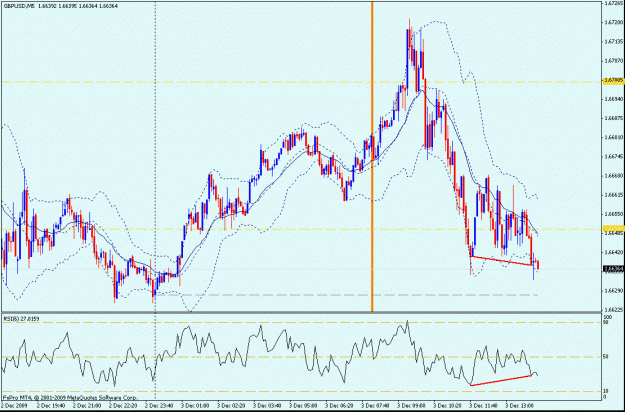Select the gray dashed horizontal support line
The height and width of the screenshot is (412, 625).
point(346,295)
